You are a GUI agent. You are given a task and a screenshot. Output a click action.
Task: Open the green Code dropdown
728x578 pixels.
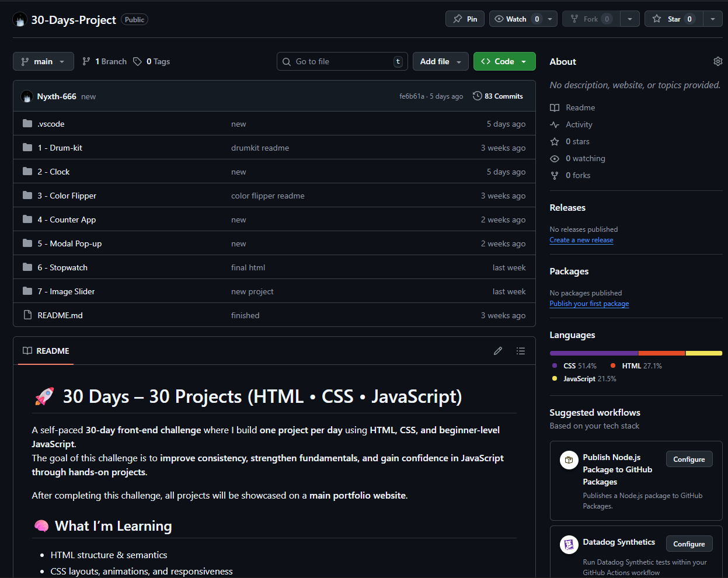(x=504, y=61)
